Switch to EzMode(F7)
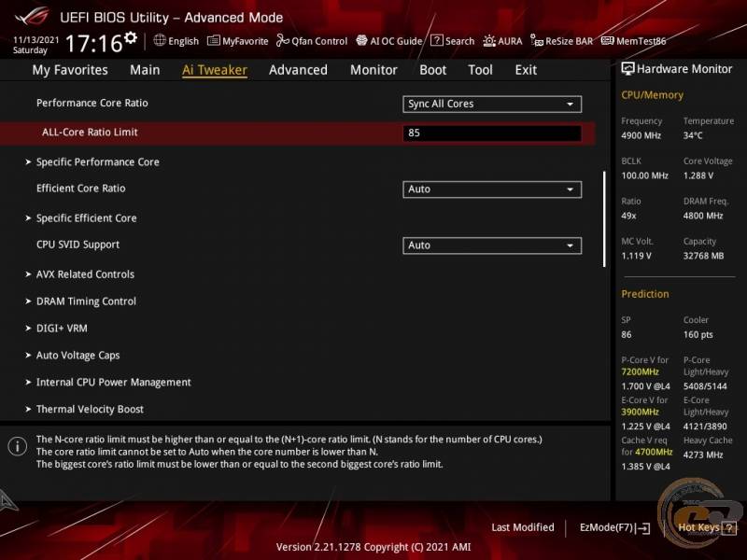 click(x=614, y=527)
